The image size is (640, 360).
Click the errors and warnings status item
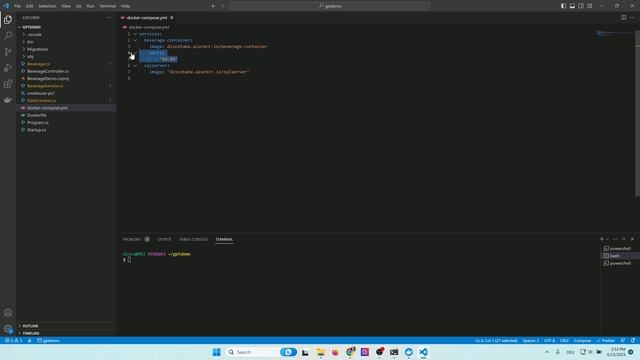[13, 340]
